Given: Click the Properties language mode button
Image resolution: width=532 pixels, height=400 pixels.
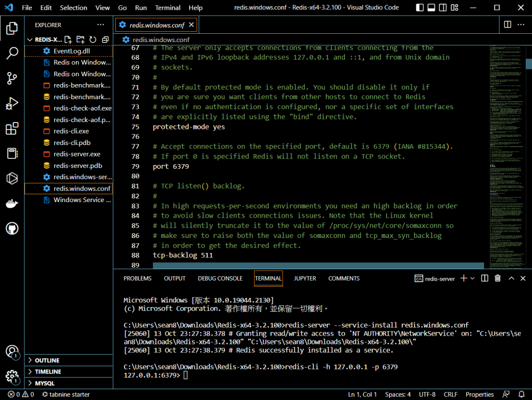Looking at the screenshot, I should pyautogui.click(x=479, y=394).
